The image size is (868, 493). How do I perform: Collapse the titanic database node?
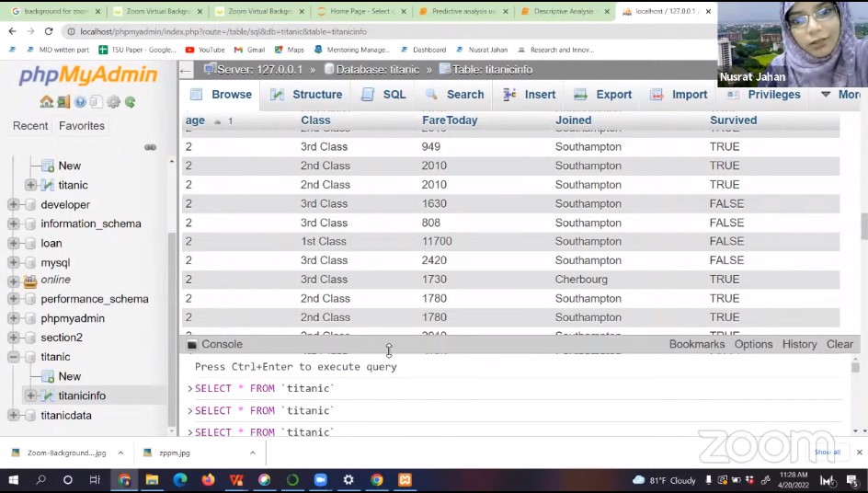pos(13,357)
